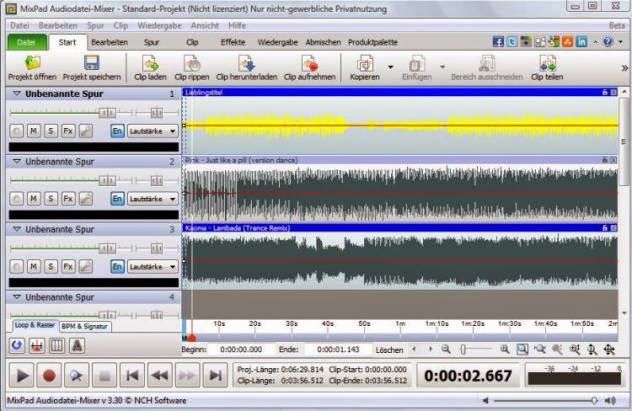Open the Produktpalette tab
Image resolution: width=632 pixels, height=411 pixels.
click(x=373, y=42)
